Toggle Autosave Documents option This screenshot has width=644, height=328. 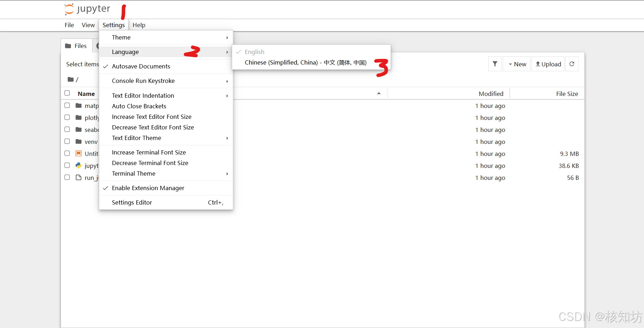pos(166,66)
